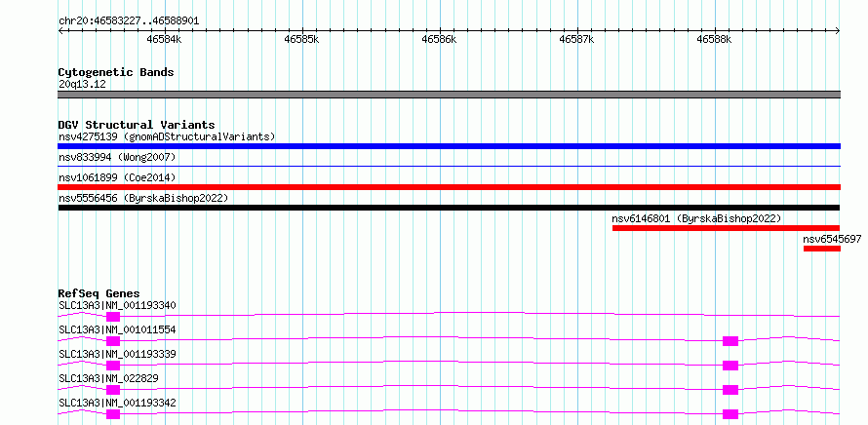Open the nsv833994 (Wong2007) variant label
This screenshot has width=868, height=425.
coord(117,157)
